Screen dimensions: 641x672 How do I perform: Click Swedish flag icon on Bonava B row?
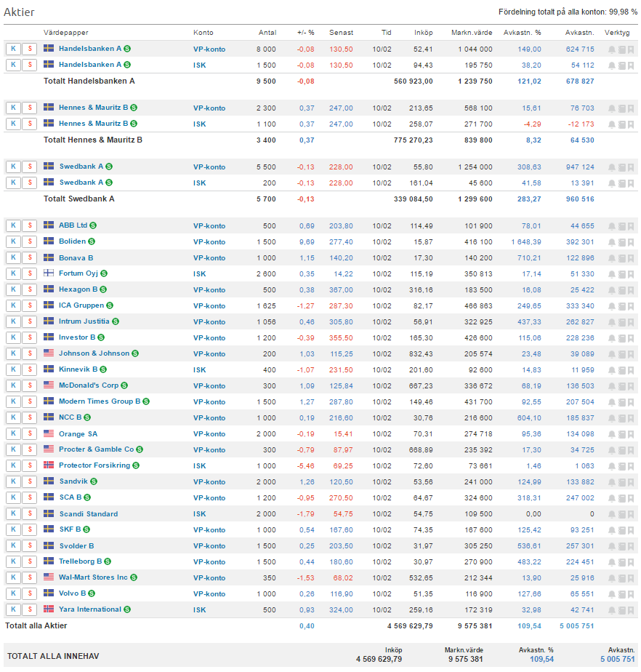pyautogui.click(x=49, y=257)
